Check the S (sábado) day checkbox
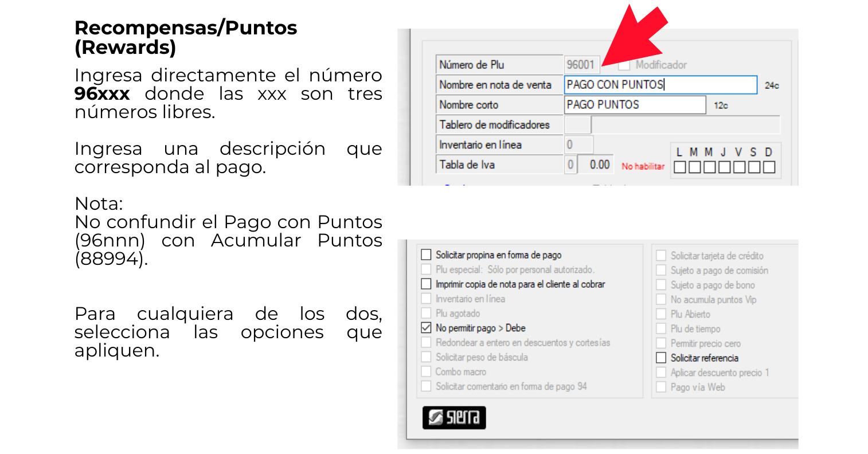The width and height of the screenshot is (868, 454). (754, 167)
